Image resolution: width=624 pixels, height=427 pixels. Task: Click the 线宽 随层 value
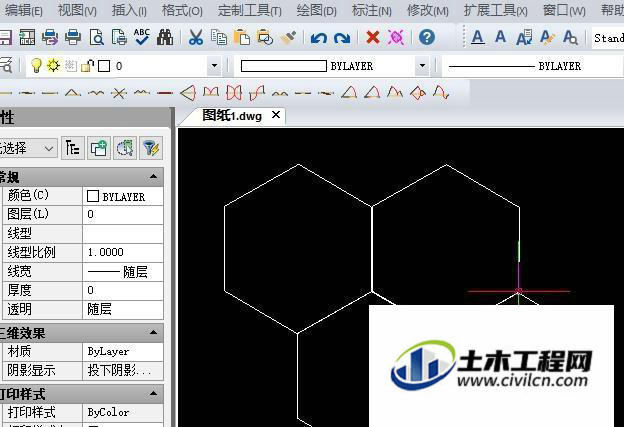123,272
